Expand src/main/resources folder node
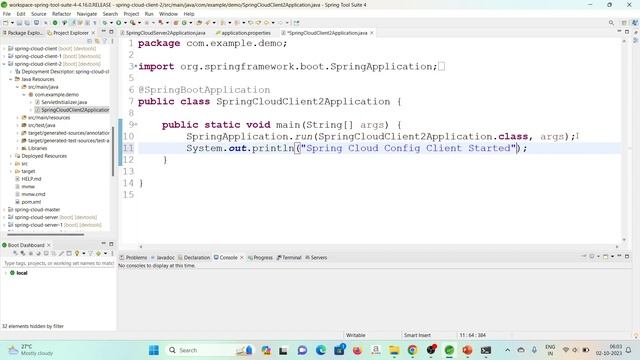This screenshot has height=360, width=640. click(x=18, y=118)
